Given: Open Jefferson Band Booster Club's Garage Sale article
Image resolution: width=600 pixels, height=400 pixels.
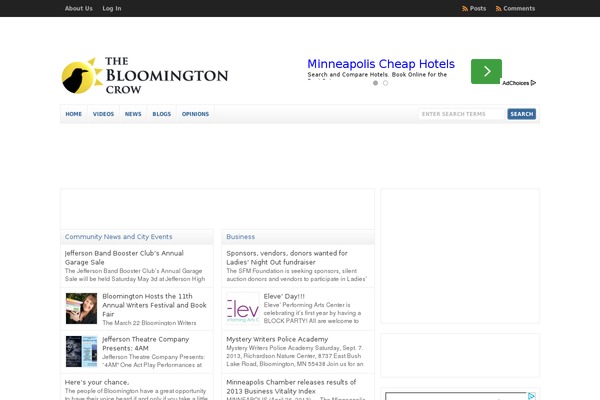Looking at the screenshot, I should 124,258.
